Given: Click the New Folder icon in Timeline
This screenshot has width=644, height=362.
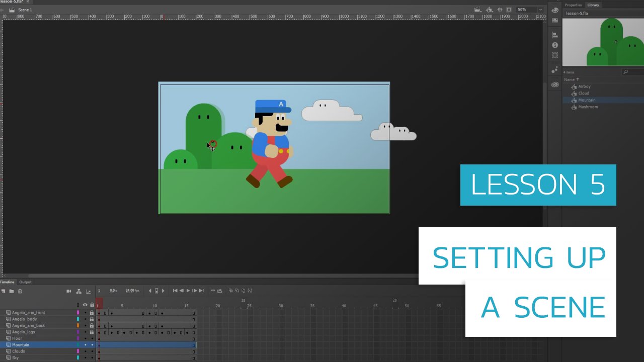Looking at the screenshot, I should click(11, 291).
